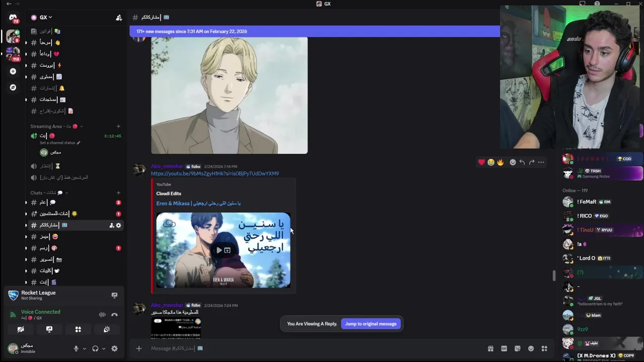Click invite people icon beside GX header
Screen dimensions: 644x362
point(119,18)
